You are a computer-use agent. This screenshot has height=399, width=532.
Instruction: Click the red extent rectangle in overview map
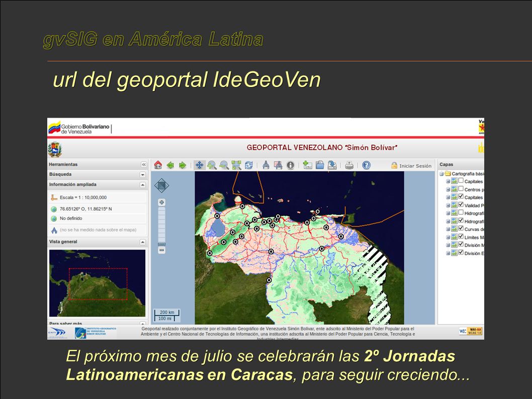point(98,284)
